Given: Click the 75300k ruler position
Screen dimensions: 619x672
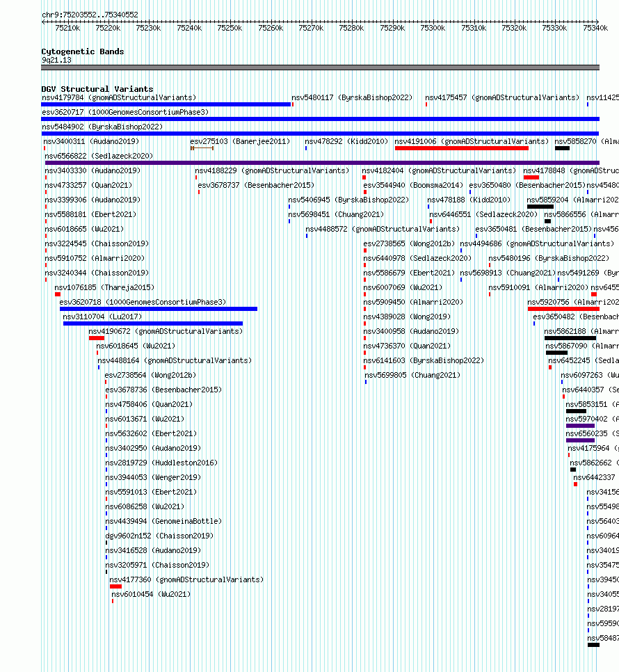Looking at the screenshot, I should 433,28.
